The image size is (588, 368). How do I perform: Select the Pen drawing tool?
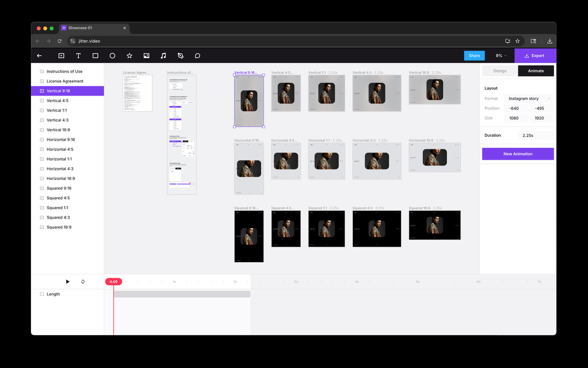point(181,56)
